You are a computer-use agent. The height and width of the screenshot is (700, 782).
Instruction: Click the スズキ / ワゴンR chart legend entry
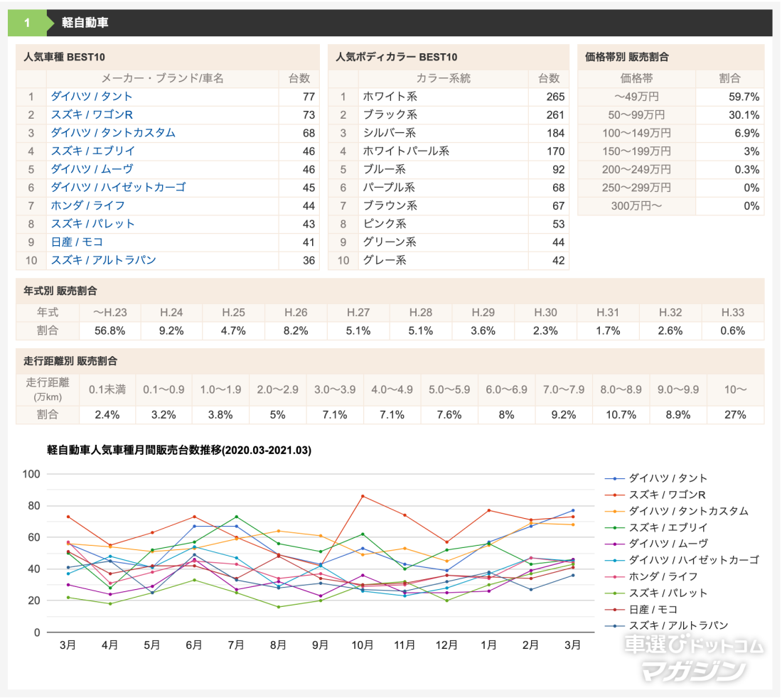click(x=655, y=495)
